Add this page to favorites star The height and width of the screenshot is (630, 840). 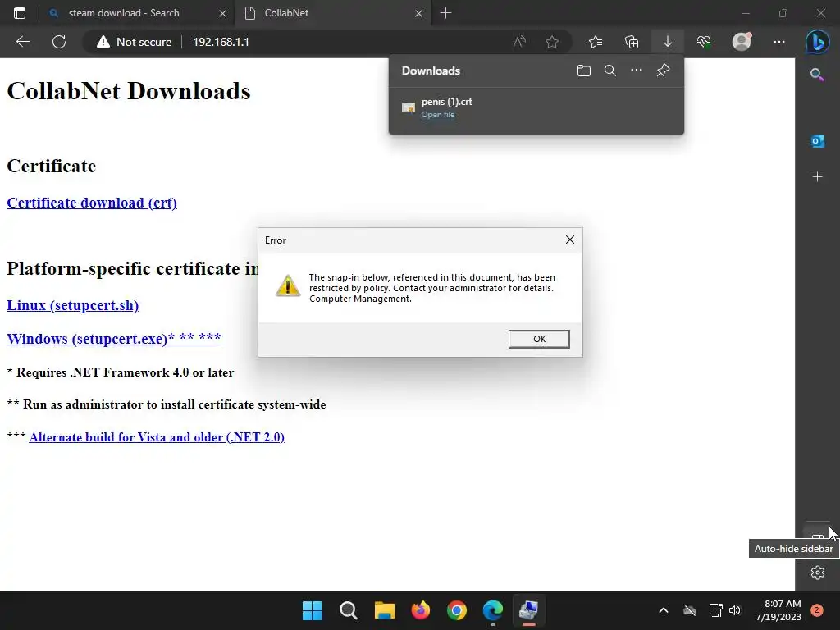click(x=552, y=42)
